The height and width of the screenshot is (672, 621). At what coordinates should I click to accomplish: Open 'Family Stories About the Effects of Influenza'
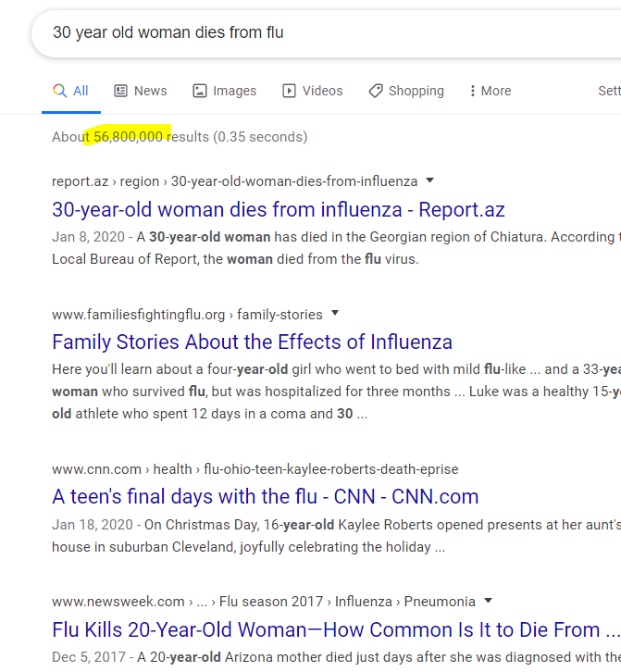point(252,342)
